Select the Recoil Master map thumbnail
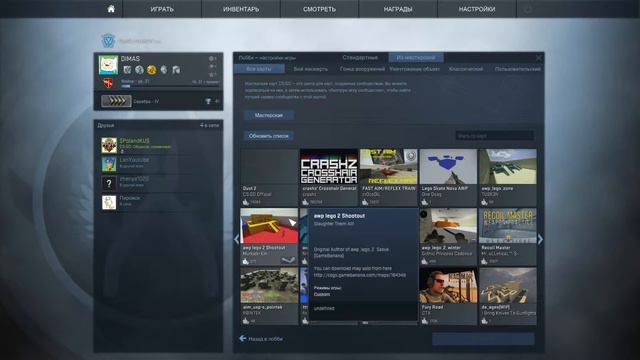The image size is (640, 360). tap(508, 226)
